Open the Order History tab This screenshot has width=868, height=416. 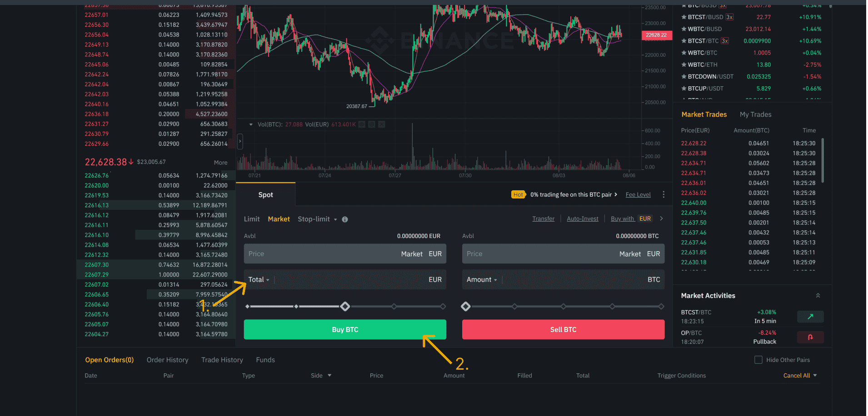[x=167, y=360]
